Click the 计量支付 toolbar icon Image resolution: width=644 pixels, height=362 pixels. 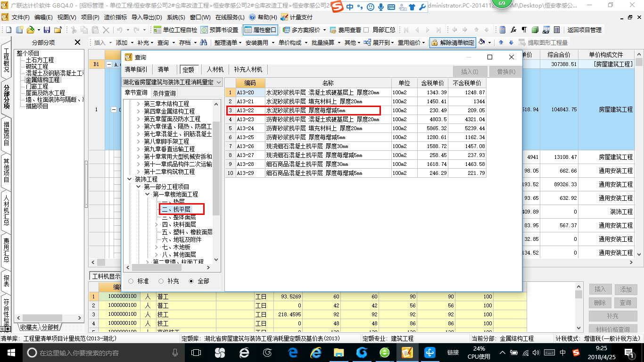[297, 17]
